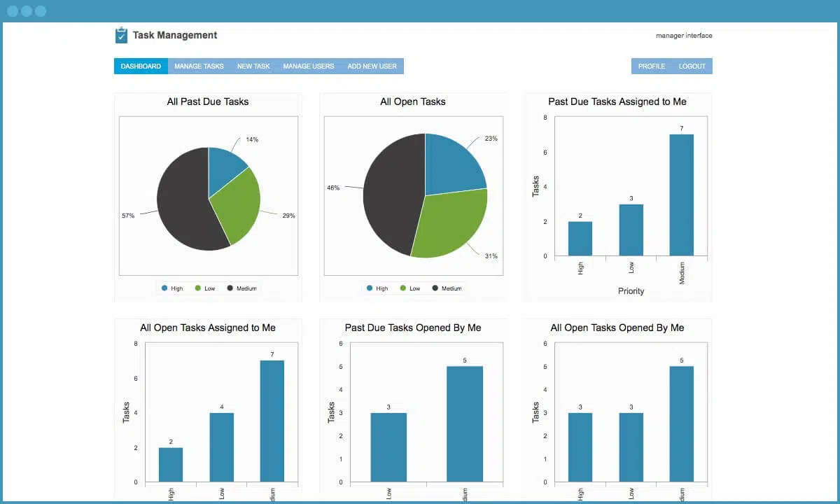Click the Medium bar showing 7 in Past Due Assigned
This screenshot has height=504, width=840.
pos(681,195)
